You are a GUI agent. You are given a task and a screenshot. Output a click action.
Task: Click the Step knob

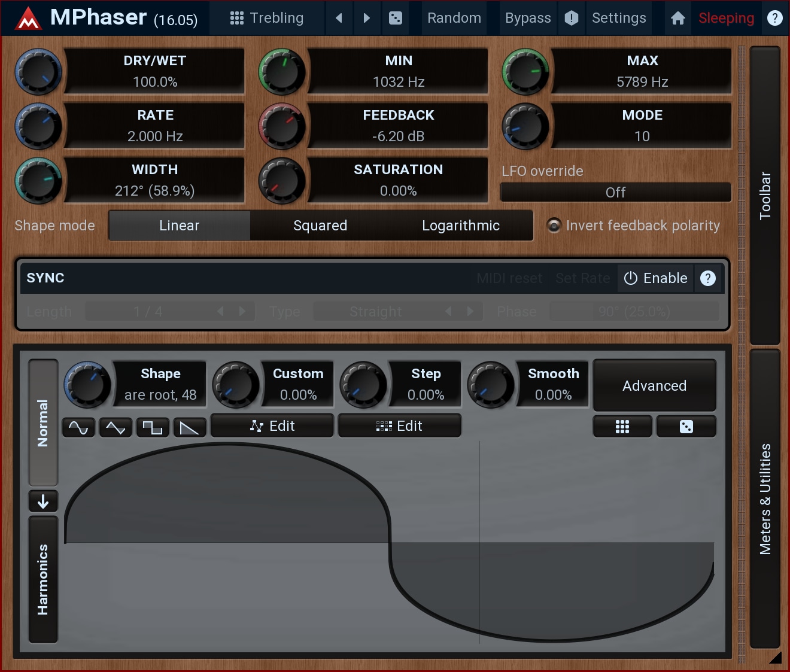[363, 384]
